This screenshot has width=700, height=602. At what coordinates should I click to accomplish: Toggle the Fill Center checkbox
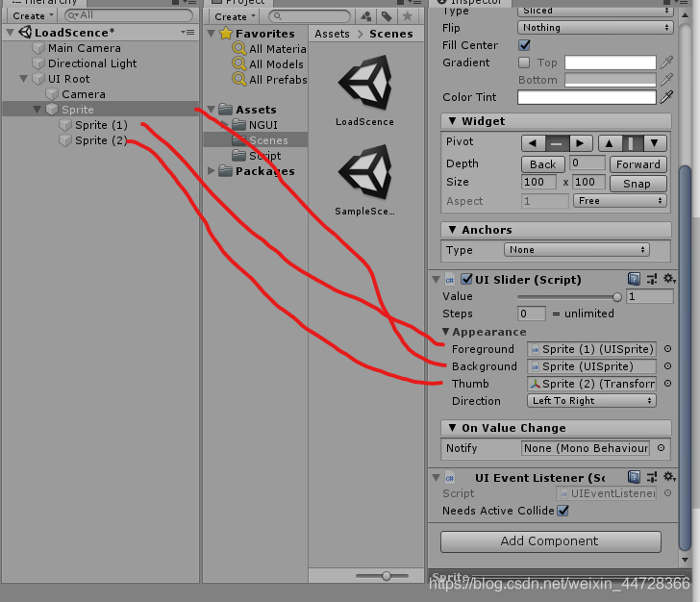(x=525, y=45)
